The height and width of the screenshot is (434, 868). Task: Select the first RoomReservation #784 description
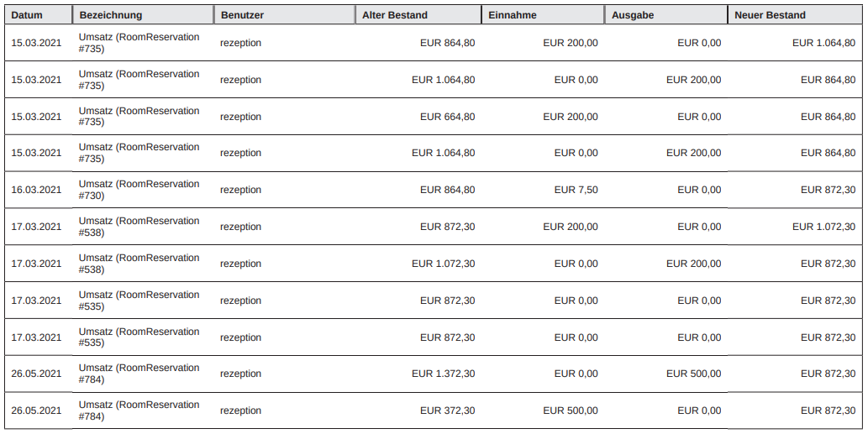tap(139, 374)
